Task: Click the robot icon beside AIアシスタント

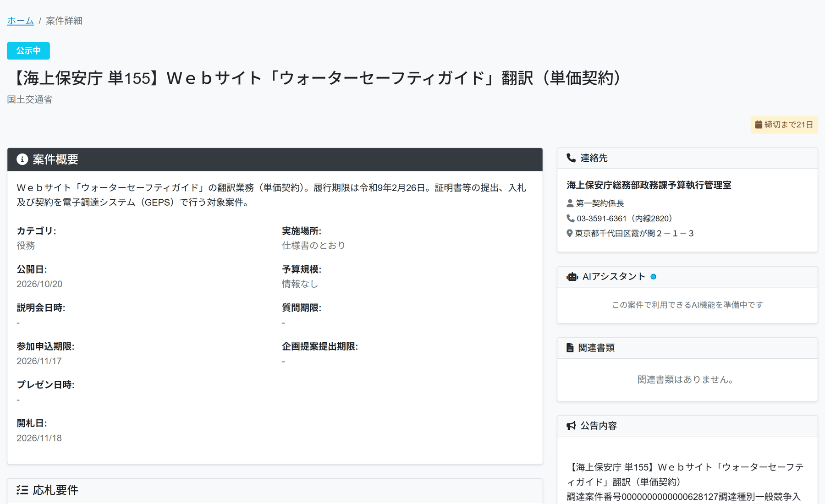Action: click(x=572, y=277)
